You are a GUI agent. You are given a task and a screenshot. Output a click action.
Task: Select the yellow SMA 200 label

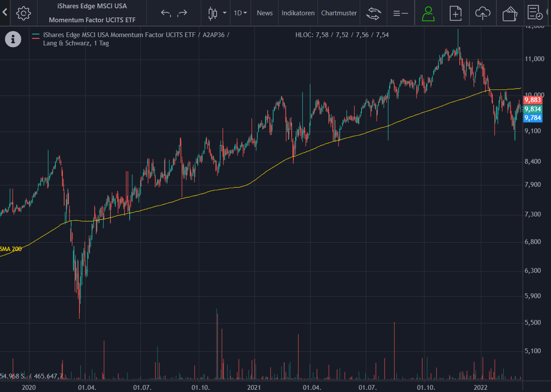10,249
